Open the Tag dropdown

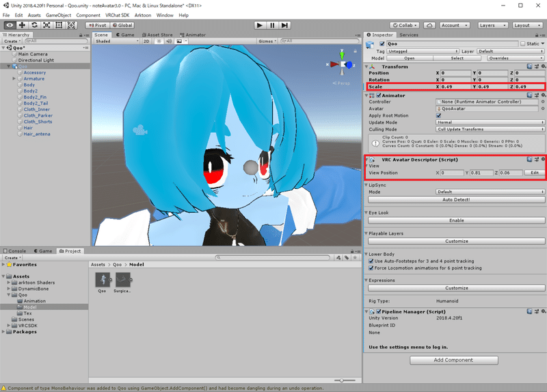423,51
